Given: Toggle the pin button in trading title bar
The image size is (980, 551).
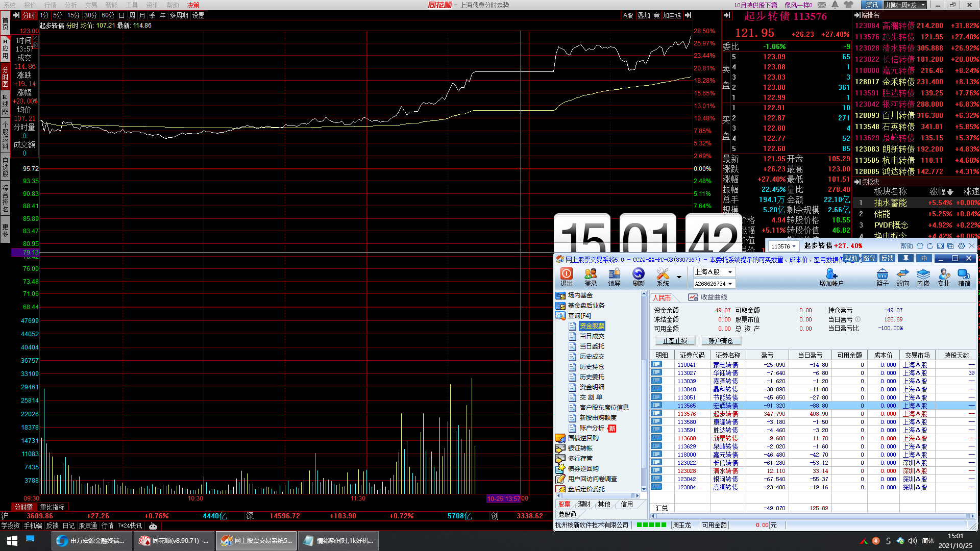Looking at the screenshot, I should [x=905, y=258].
